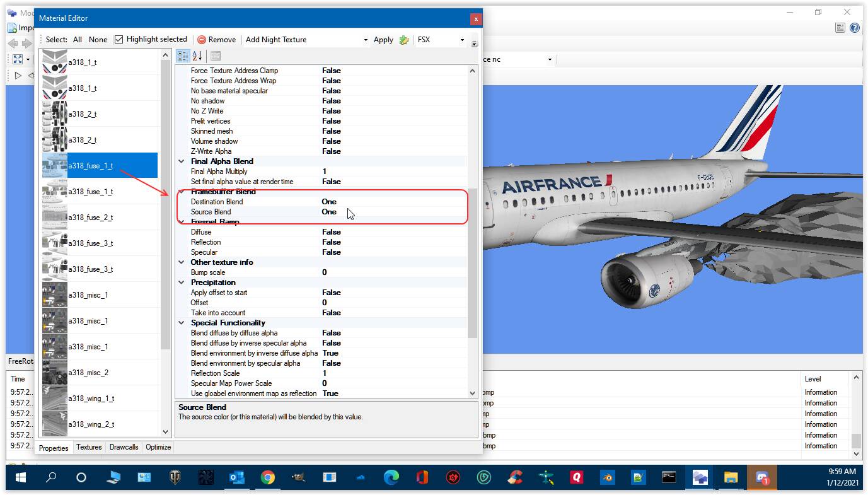Click the Categorized view icon in property grid
The height and width of the screenshot is (495, 868).
click(183, 56)
